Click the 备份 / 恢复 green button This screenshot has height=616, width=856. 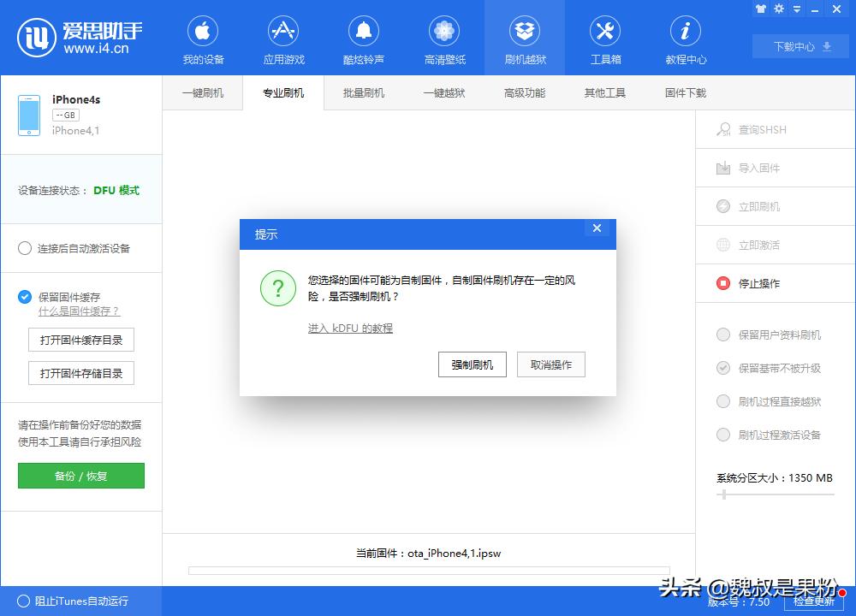coord(80,476)
